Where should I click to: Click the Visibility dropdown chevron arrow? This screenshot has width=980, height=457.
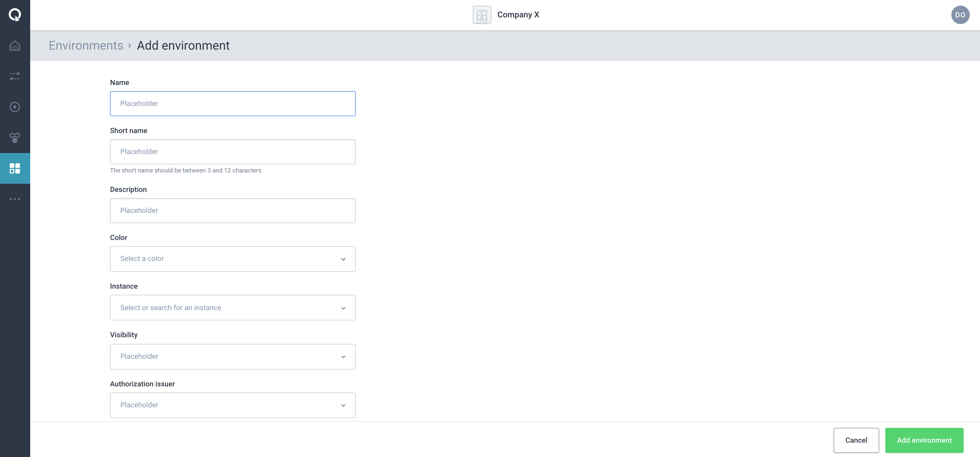point(343,357)
